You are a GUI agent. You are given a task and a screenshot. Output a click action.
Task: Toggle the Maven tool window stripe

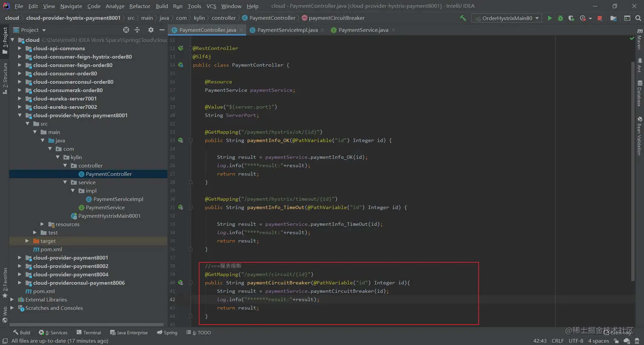pyautogui.click(x=639, y=40)
